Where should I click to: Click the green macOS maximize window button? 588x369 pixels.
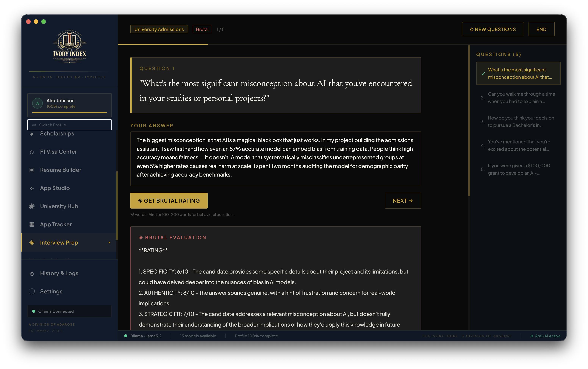click(44, 21)
